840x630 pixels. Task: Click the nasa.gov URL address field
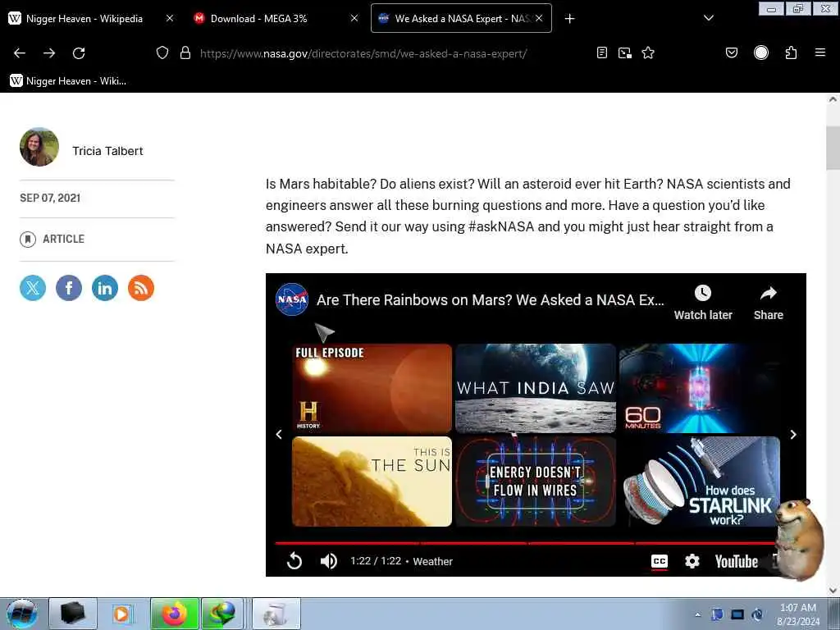[363, 53]
